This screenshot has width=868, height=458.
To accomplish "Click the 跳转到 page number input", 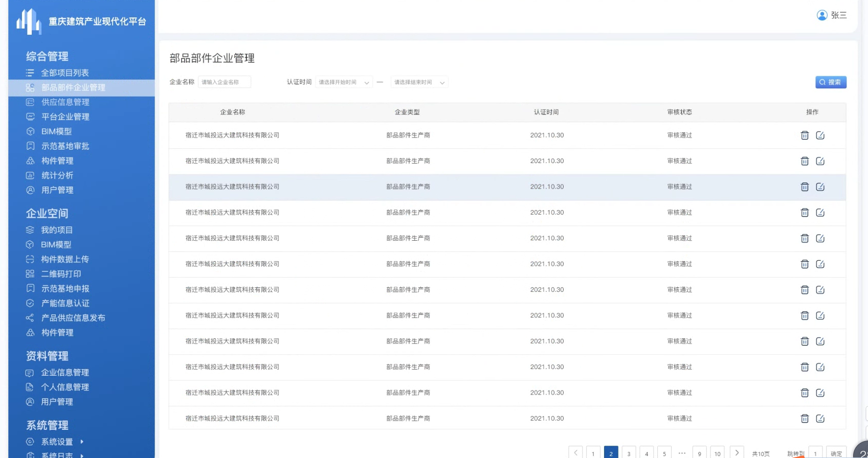I will click(815, 453).
